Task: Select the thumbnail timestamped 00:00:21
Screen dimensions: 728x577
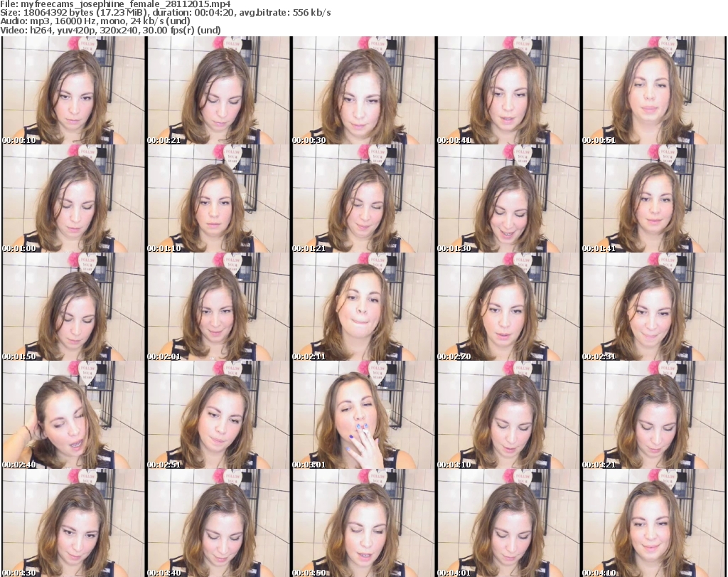Action: coord(218,90)
